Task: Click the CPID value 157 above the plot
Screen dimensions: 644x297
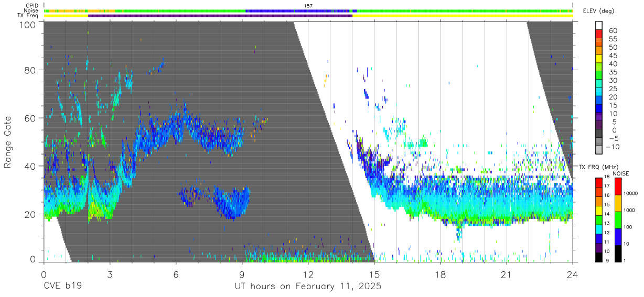Action: [x=308, y=6]
